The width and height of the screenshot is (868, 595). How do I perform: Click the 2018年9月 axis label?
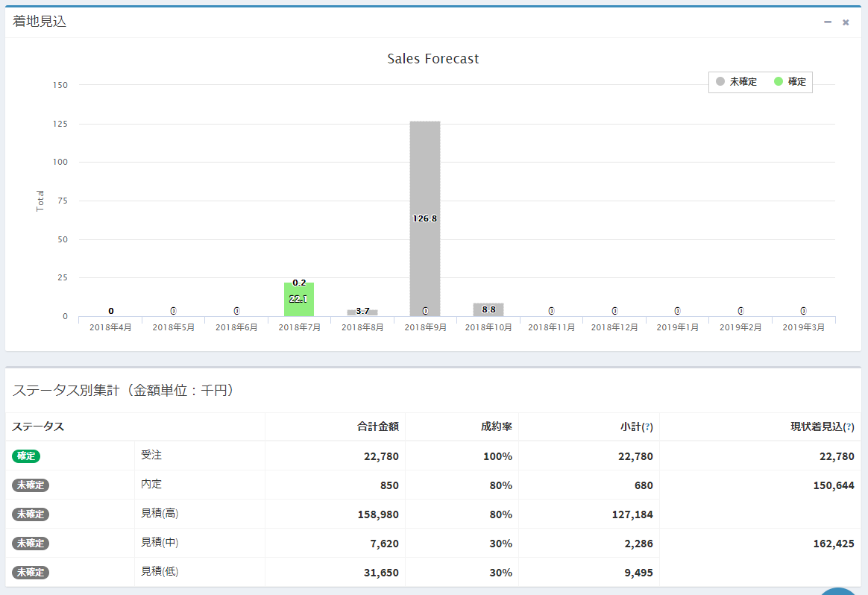tap(426, 327)
